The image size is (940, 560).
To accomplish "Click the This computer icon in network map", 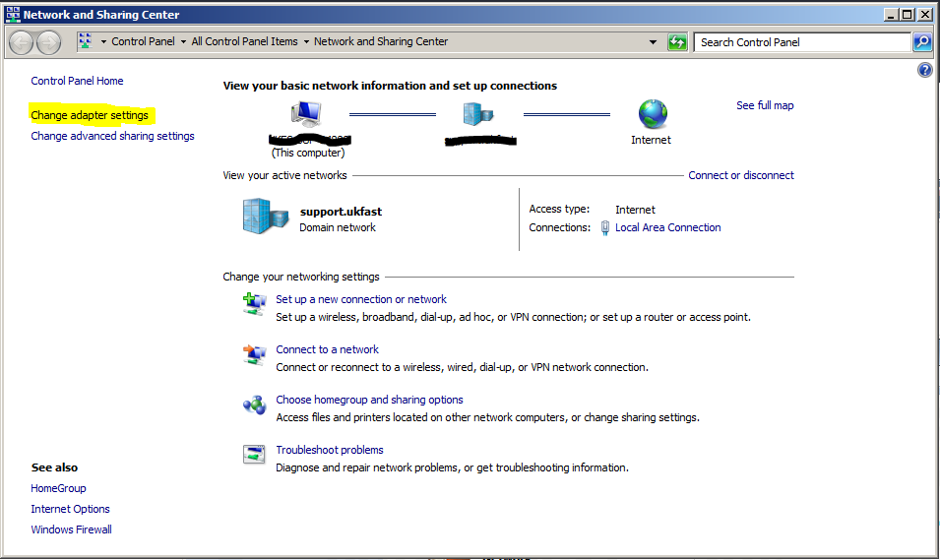I will point(307,114).
